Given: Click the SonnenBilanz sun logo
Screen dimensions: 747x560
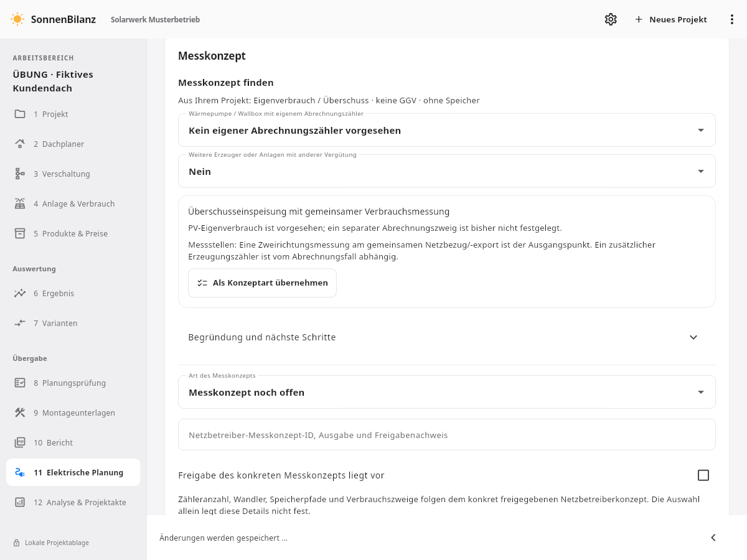Looking at the screenshot, I should (17, 19).
